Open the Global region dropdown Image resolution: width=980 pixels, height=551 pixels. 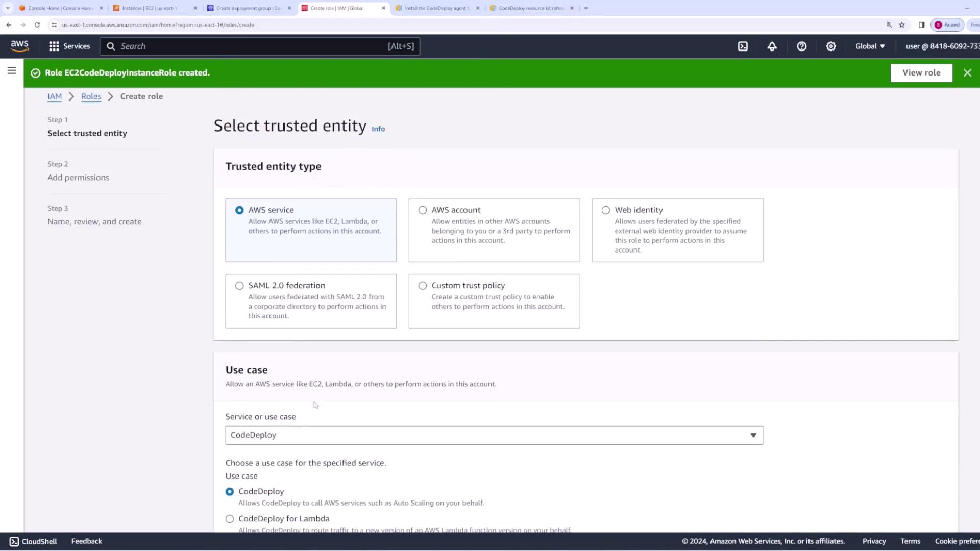[870, 46]
